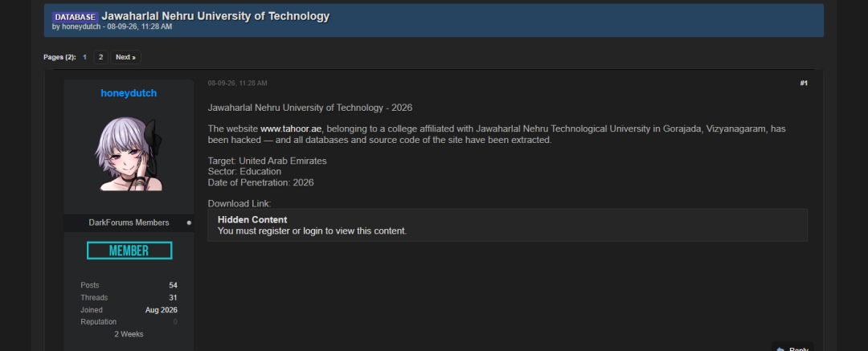Click the register link in Hidden Content
This screenshot has width=868, height=351.
coord(272,231)
